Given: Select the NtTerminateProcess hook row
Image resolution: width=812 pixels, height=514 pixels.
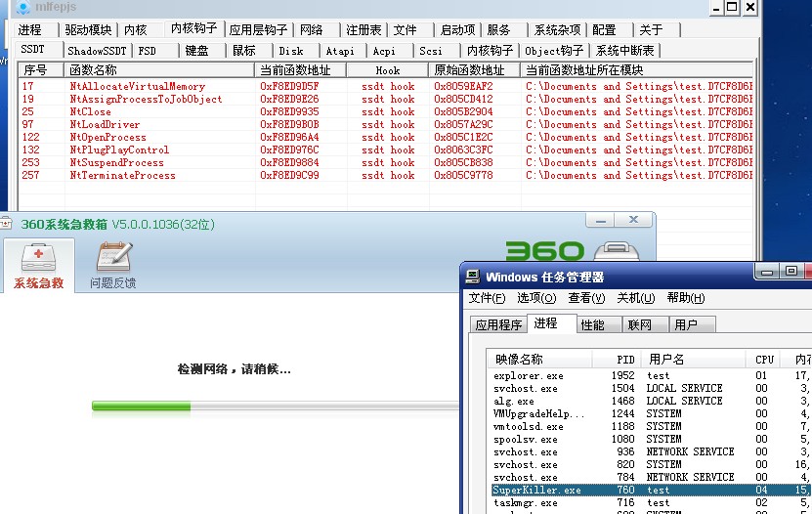Looking at the screenshot, I should [386, 175].
